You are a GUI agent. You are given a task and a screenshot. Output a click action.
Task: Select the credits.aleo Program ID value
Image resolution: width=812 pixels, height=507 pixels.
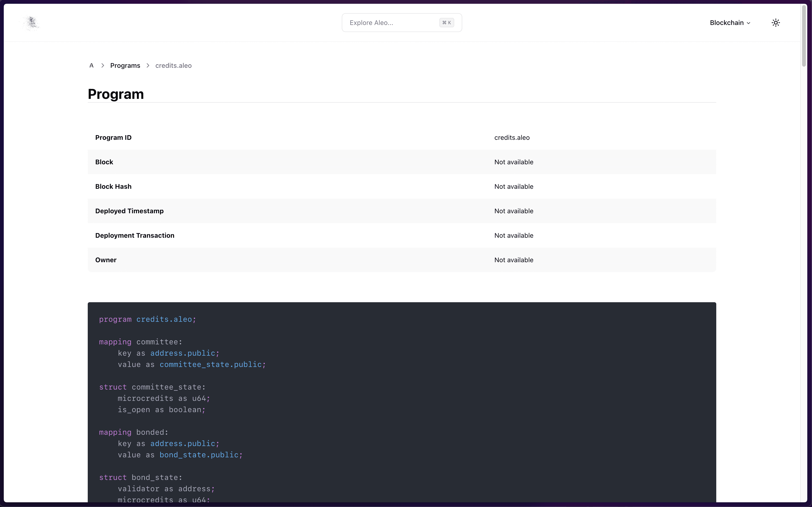(x=512, y=137)
